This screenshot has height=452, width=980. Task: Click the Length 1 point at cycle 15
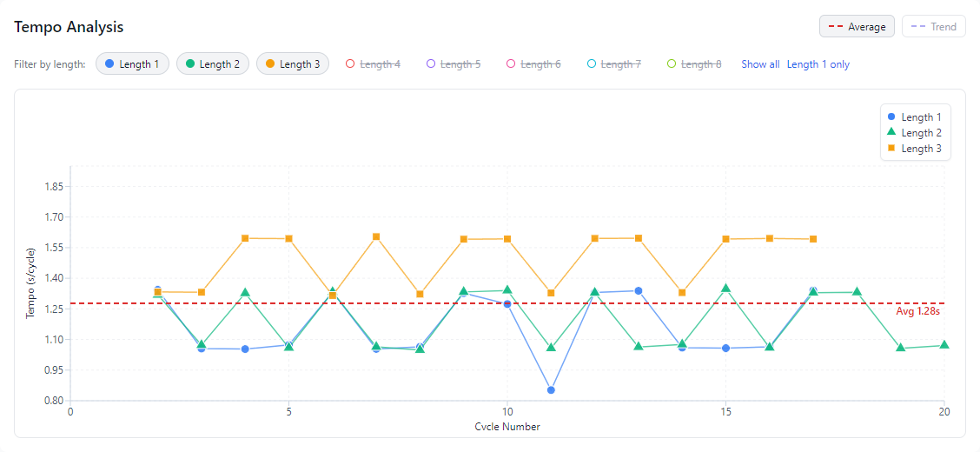pyautogui.click(x=725, y=349)
